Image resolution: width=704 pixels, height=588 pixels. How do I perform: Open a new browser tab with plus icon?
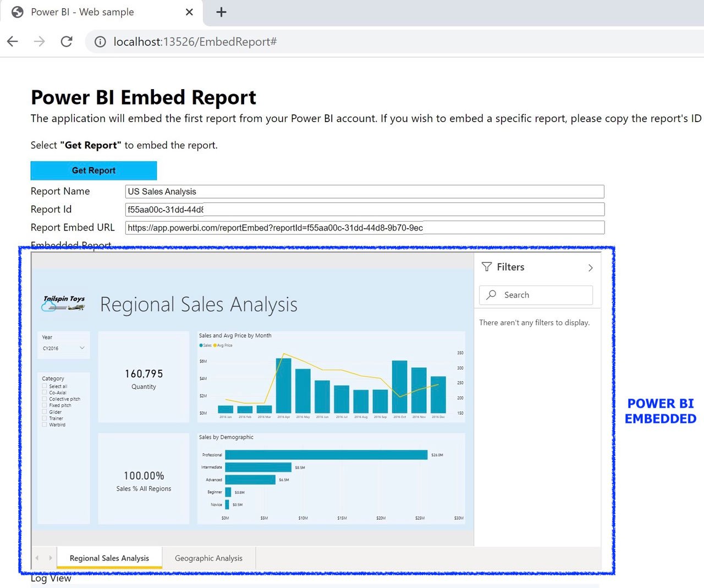[x=221, y=12]
